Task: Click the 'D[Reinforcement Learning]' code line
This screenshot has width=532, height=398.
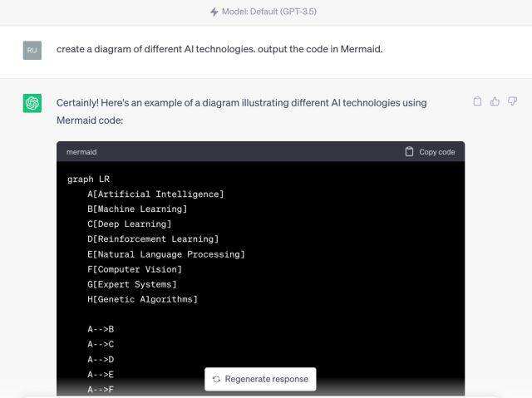Action: pos(153,239)
